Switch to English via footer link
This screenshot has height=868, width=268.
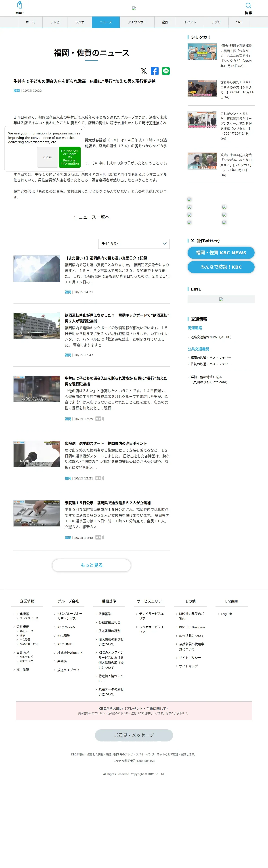click(x=226, y=614)
